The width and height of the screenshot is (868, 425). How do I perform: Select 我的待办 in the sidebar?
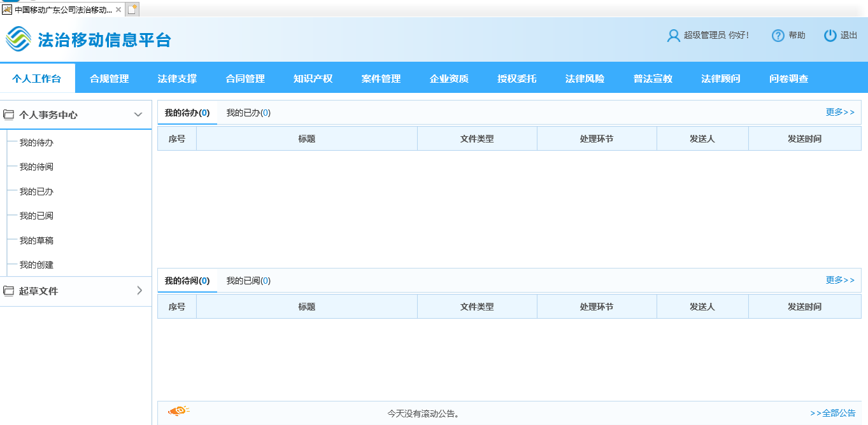pyautogui.click(x=36, y=143)
